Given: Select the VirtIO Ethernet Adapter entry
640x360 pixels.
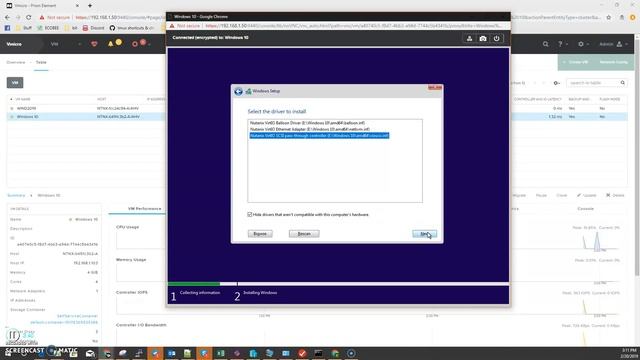Looking at the screenshot, I should (310, 129).
